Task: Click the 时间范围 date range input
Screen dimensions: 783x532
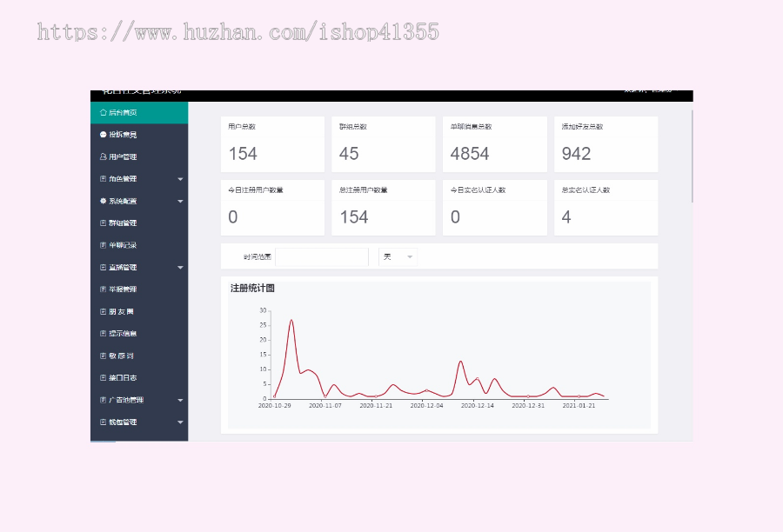Action: (x=322, y=257)
